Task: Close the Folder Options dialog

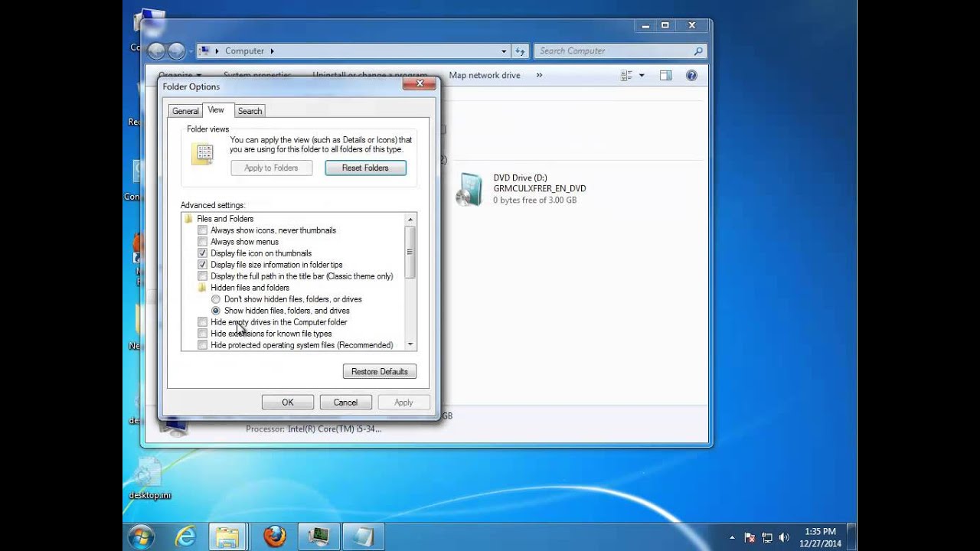Action: [420, 83]
